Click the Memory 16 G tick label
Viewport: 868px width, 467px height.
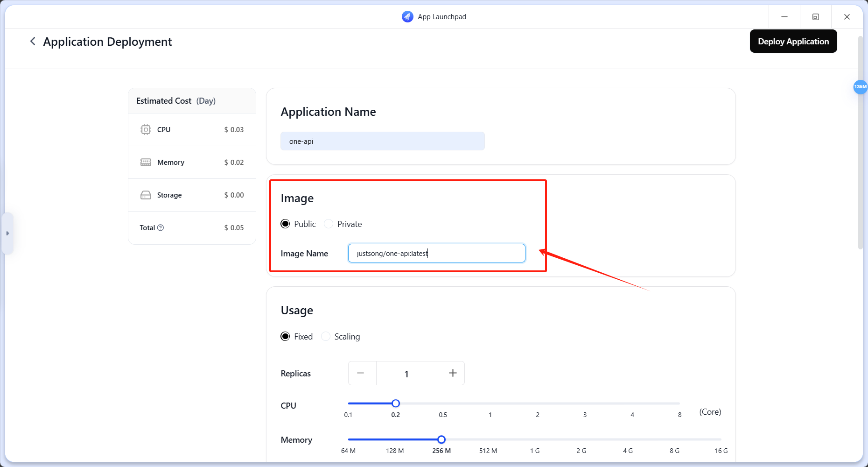click(x=721, y=451)
